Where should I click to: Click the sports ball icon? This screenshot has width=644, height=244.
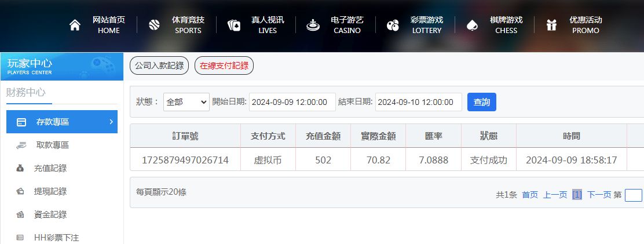(x=154, y=25)
